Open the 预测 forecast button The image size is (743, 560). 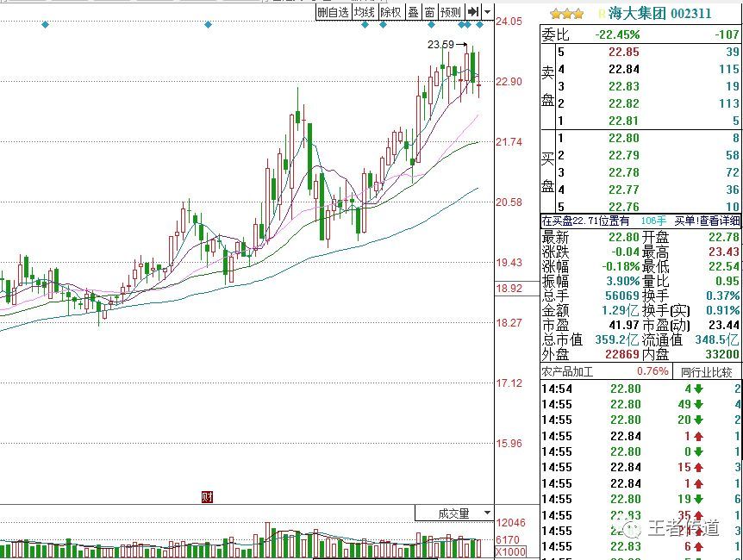(x=450, y=12)
